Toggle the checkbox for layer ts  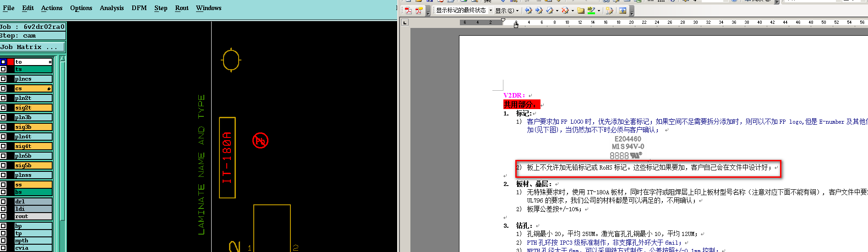[x=3, y=69]
